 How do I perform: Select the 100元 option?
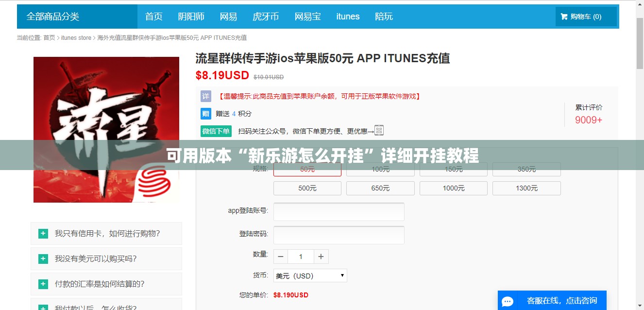[380, 169]
